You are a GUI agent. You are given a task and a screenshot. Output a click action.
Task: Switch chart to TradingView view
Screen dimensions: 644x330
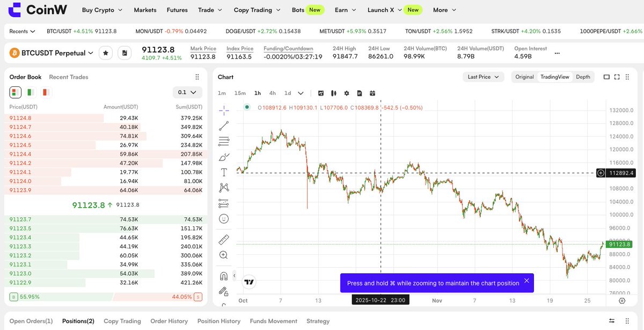point(555,77)
